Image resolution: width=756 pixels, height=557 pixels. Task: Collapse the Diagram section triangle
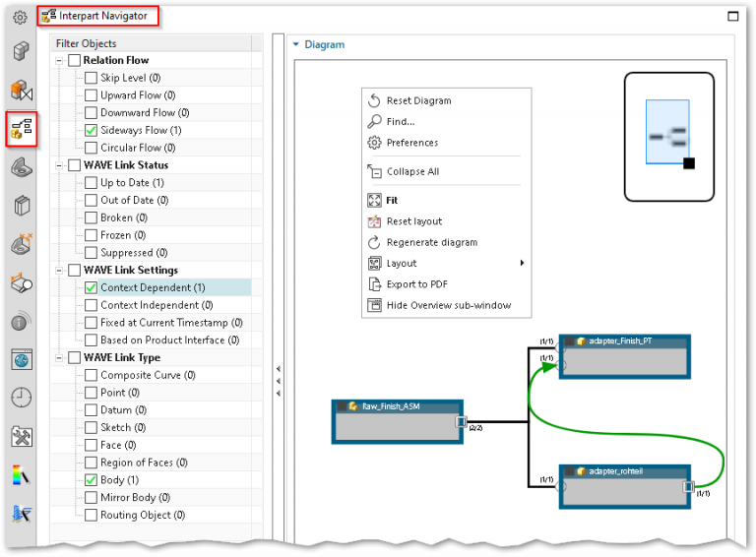coord(295,44)
